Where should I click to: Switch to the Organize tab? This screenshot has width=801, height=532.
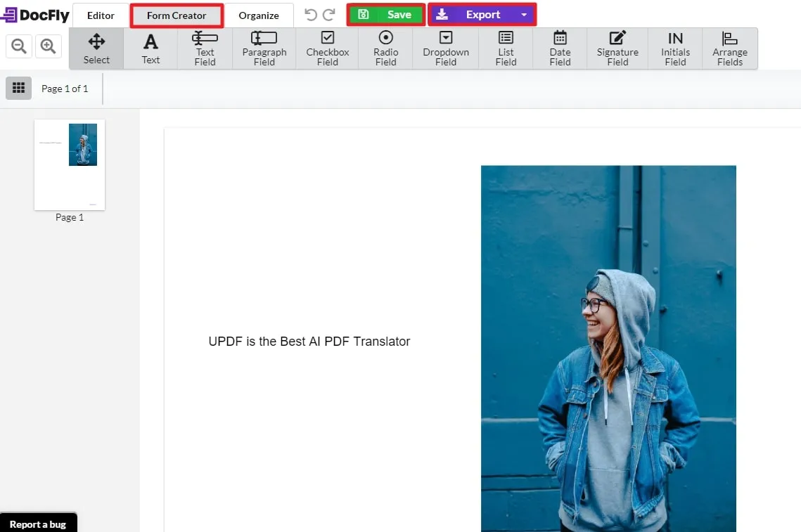tap(259, 15)
